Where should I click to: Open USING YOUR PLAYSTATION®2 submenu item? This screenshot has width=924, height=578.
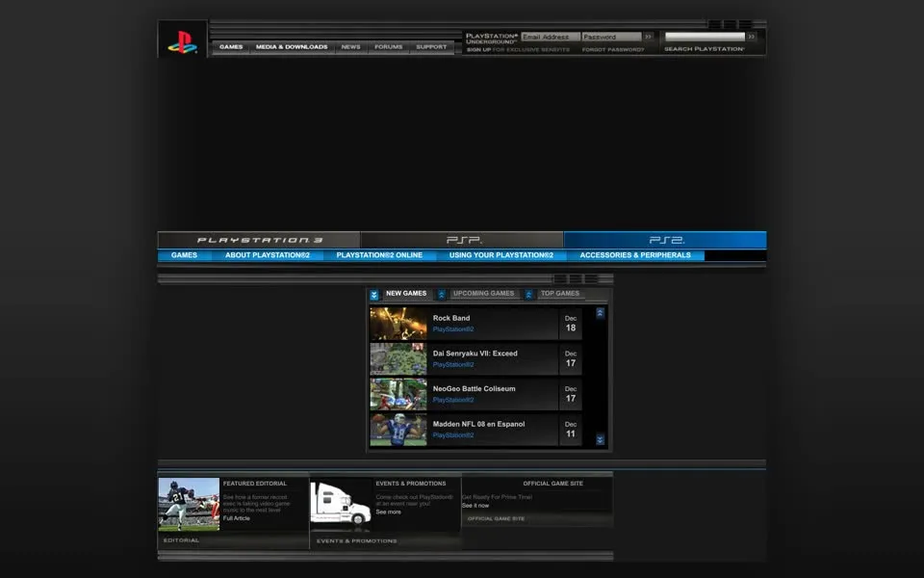click(501, 255)
